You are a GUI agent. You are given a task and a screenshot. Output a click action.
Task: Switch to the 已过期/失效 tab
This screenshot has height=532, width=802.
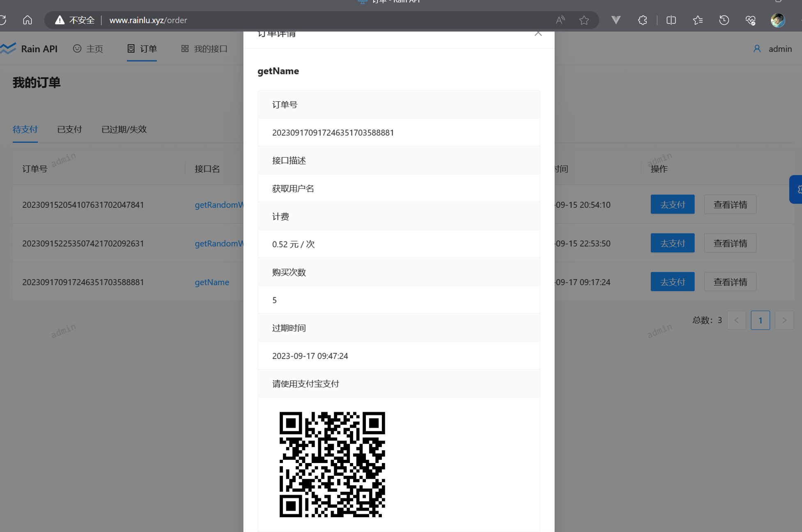[x=124, y=129]
